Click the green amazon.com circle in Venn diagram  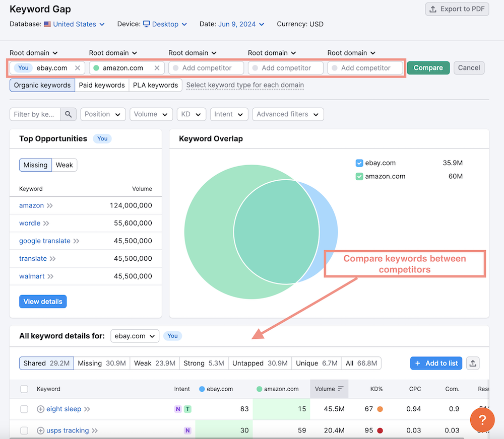tap(207, 232)
